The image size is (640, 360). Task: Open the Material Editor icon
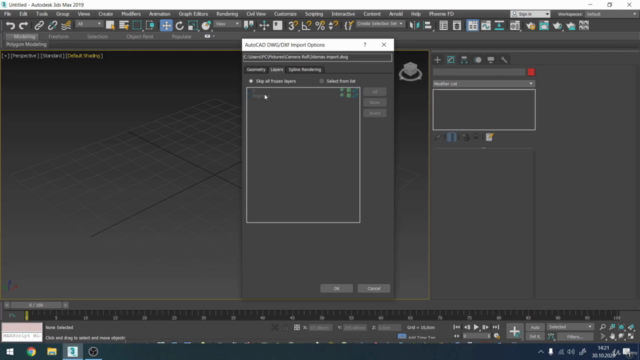tap(515, 26)
